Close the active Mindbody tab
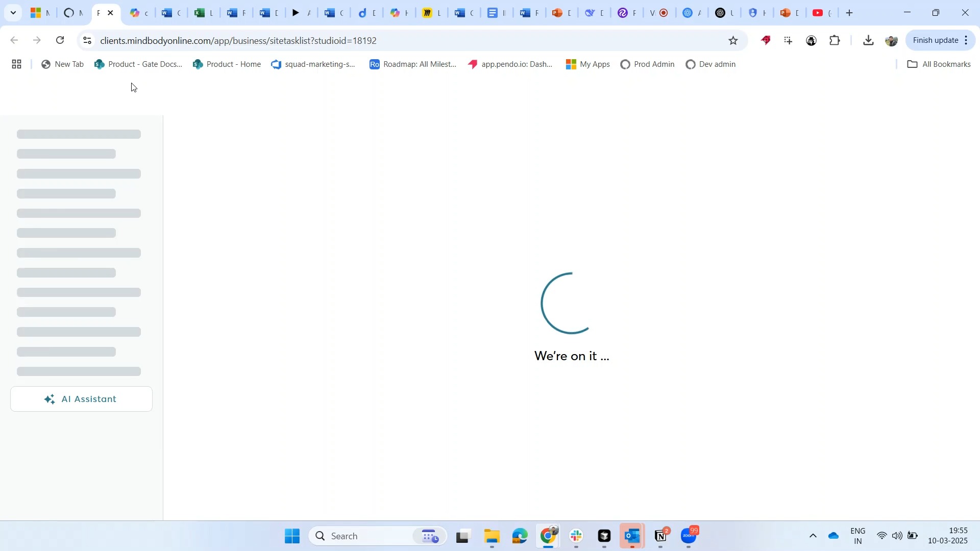Viewport: 980px width, 551px height. (110, 13)
